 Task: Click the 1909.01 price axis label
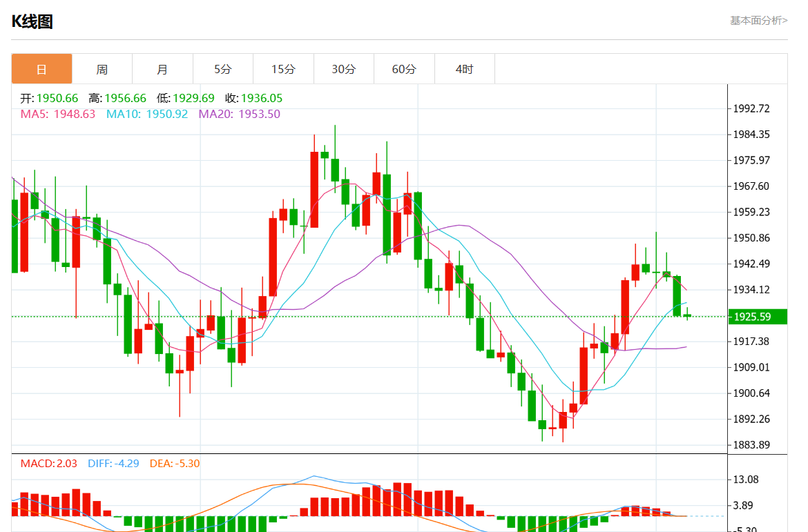751,367
